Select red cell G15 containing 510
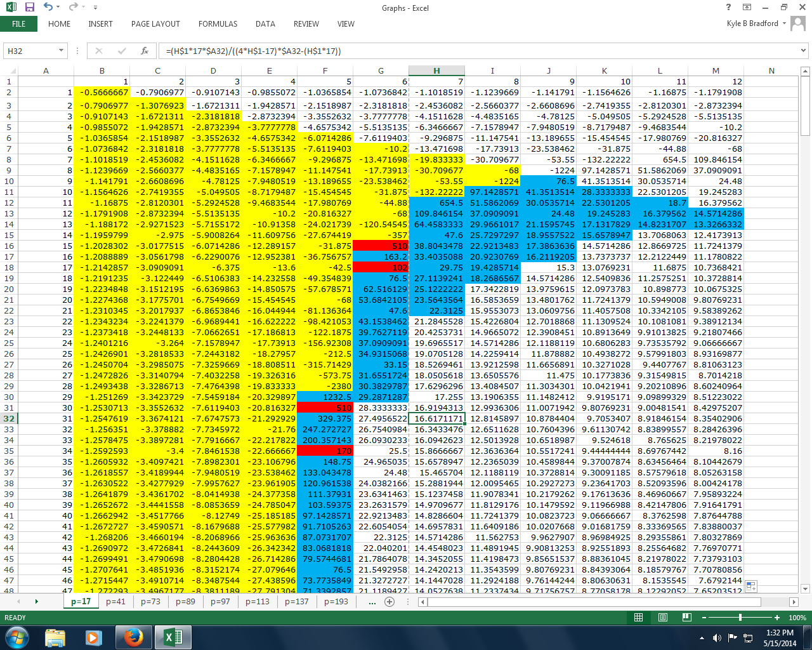 [381, 246]
